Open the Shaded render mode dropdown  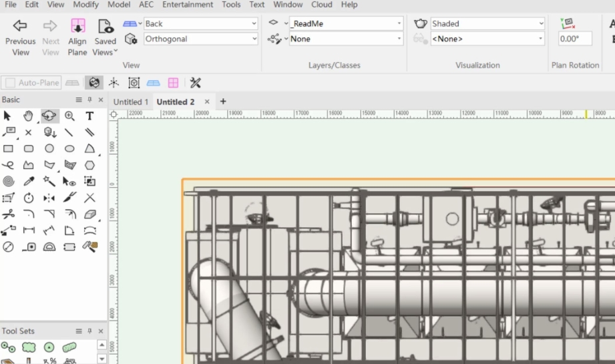[x=487, y=23]
